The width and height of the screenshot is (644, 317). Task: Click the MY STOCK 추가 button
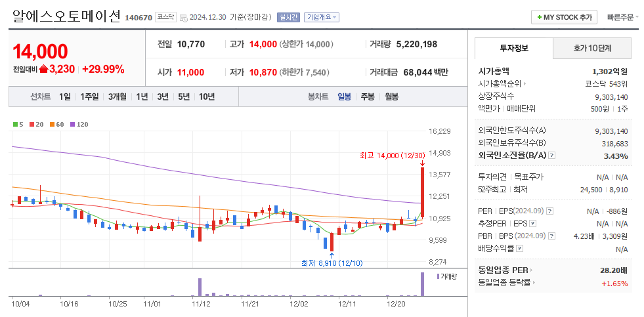(564, 17)
